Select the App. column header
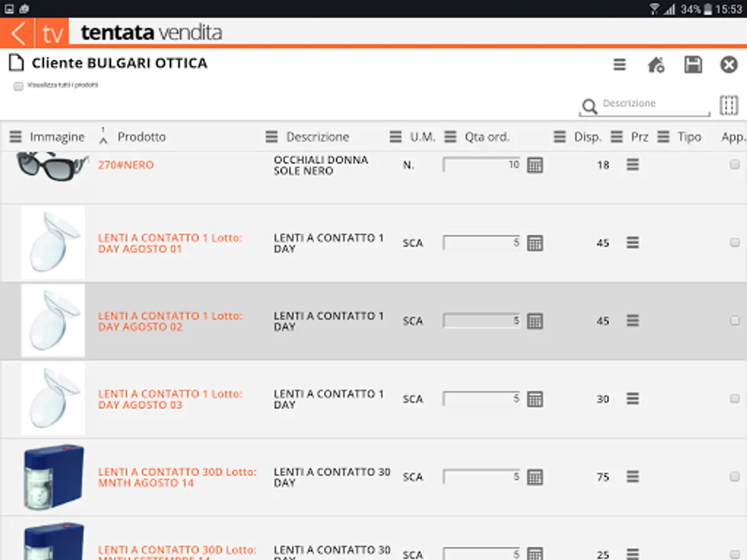 point(733,137)
